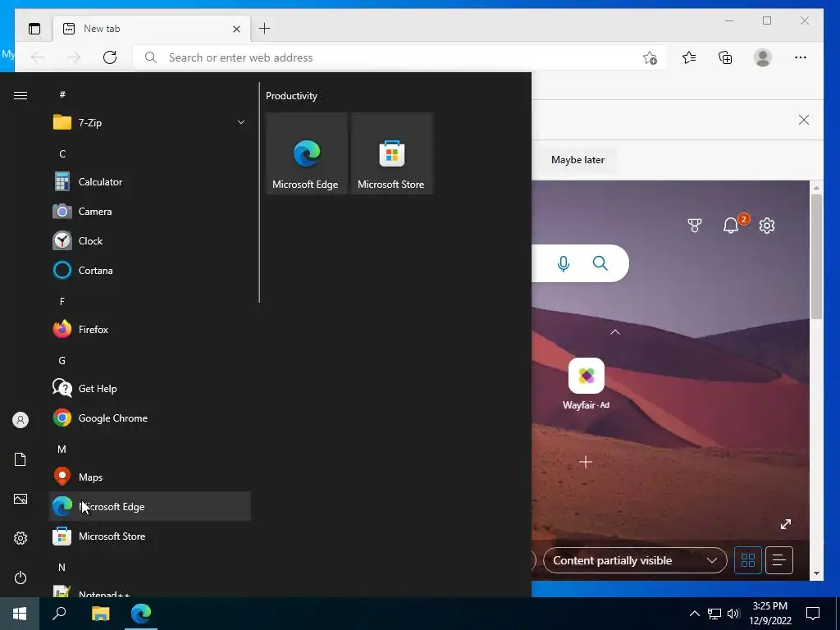Screen dimensions: 840x630
Task: Open the Clock app entry
Action: (x=150, y=240)
